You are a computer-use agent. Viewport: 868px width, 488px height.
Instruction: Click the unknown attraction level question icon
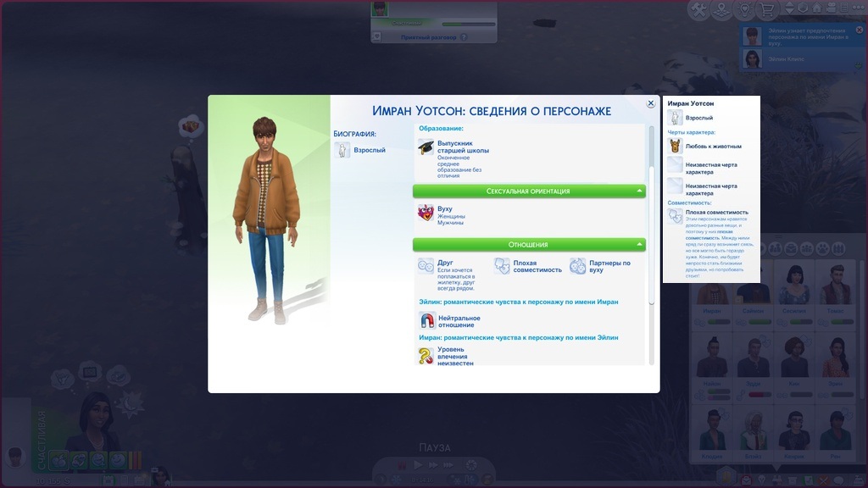click(426, 356)
